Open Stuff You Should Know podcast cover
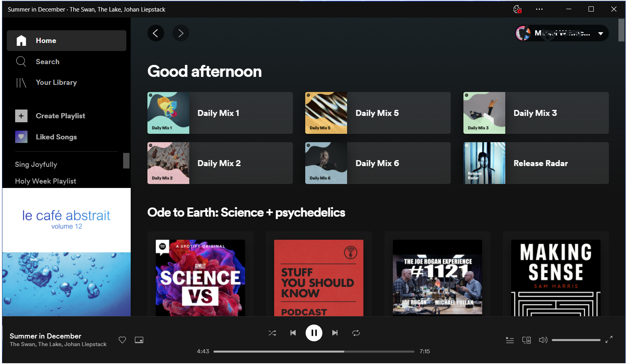The width and height of the screenshot is (626, 364). tap(319, 278)
